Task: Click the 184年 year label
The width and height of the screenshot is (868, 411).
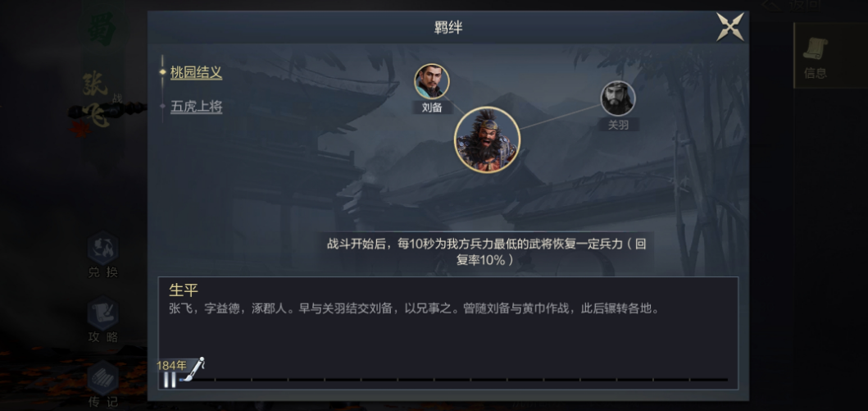Action: point(171,366)
